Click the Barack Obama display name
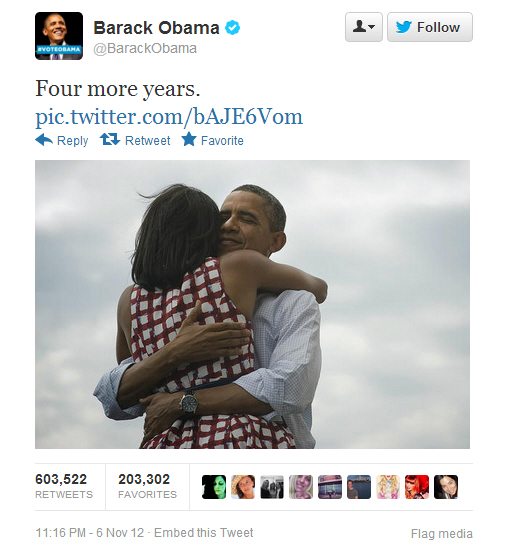Image resolution: width=516 pixels, height=552 pixels. point(156,28)
